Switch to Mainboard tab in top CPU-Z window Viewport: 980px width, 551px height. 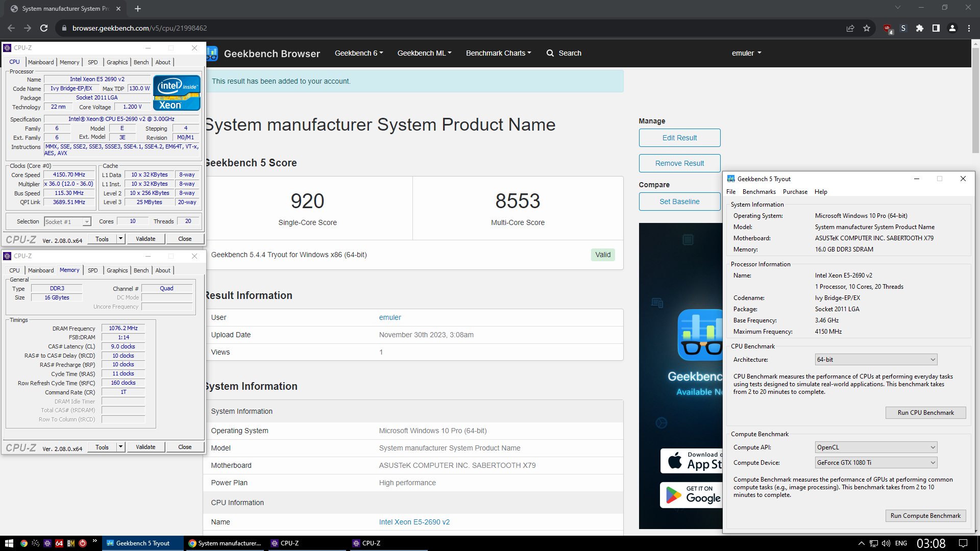click(41, 62)
